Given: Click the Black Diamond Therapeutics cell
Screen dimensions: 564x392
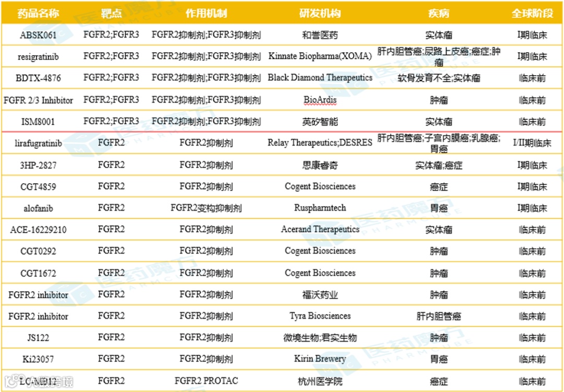Looking at the screenshot, I should 320,78.
